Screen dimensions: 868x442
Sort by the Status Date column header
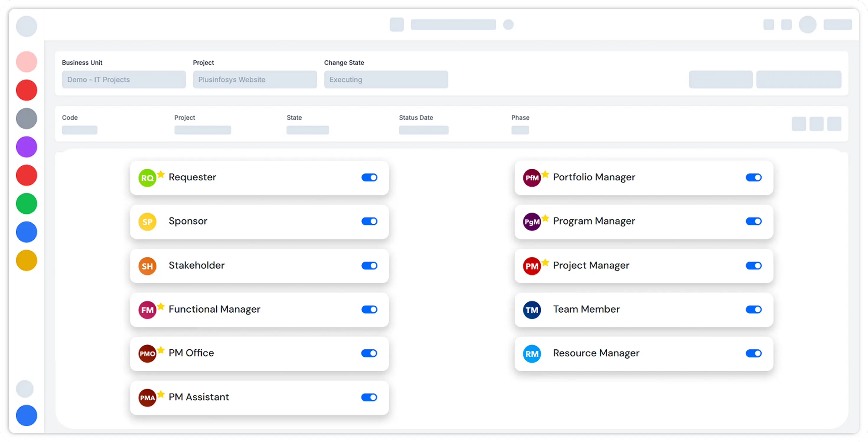(416, 118)
